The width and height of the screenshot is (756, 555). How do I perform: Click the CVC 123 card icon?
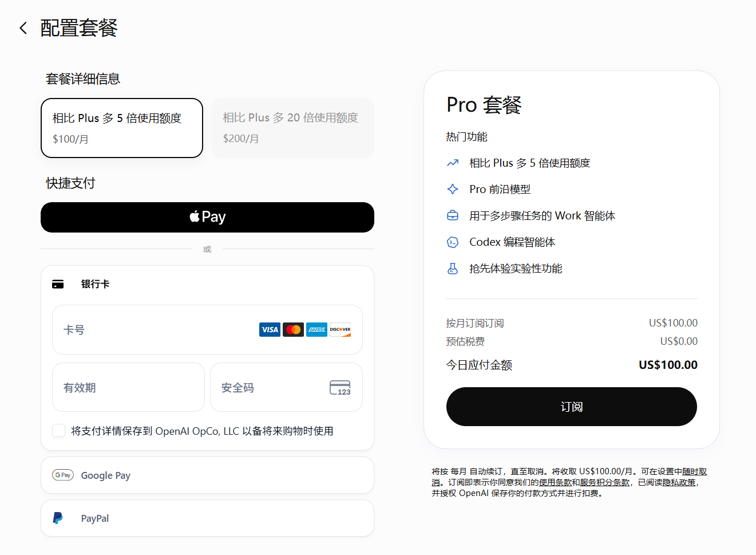pos(340,388)
